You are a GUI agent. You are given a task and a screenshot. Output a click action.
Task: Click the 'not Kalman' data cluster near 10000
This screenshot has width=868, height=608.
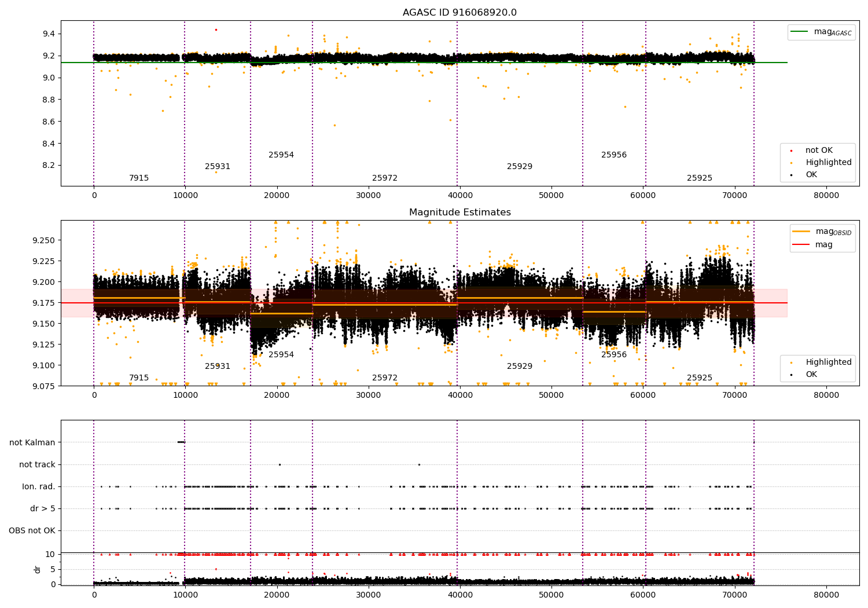point(181,442)
